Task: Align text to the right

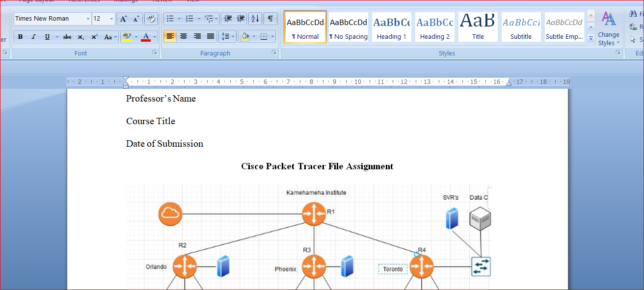Action: [x=197, y=36]
